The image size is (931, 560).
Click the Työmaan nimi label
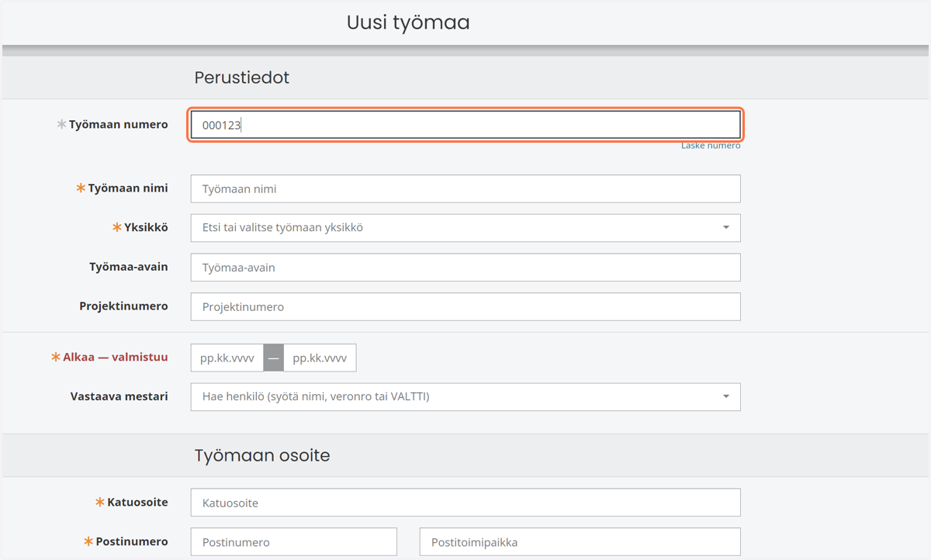coord(128,188)
